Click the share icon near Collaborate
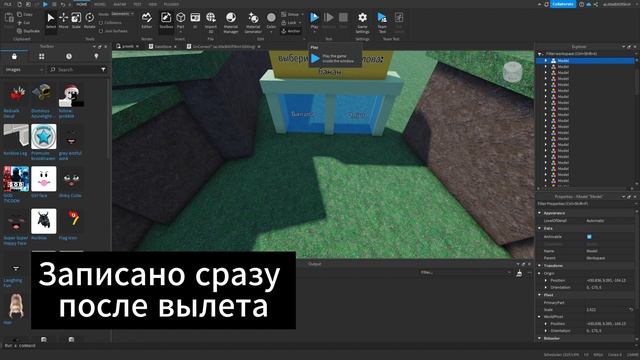The width and height of the screenshot is (640, 360). [x=596, y=4]
